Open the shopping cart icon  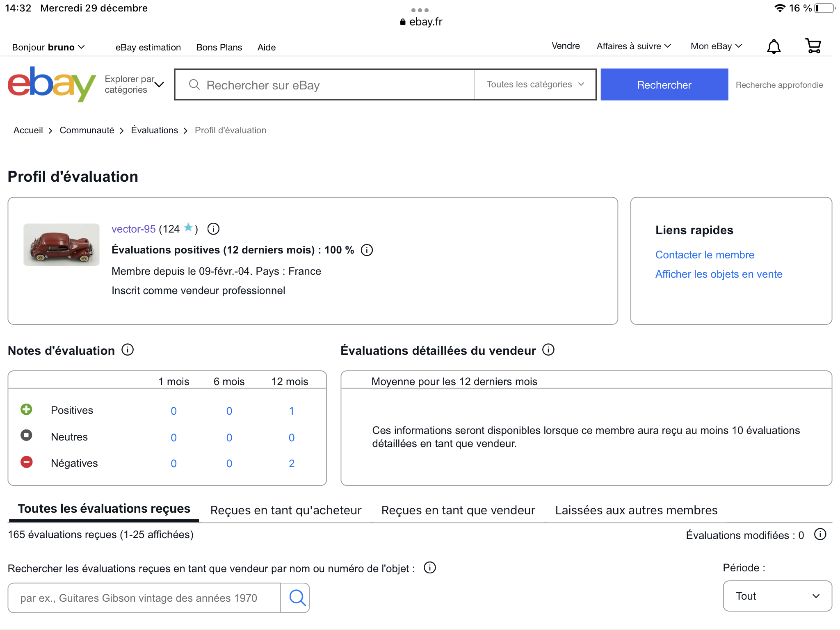(813, 46)
